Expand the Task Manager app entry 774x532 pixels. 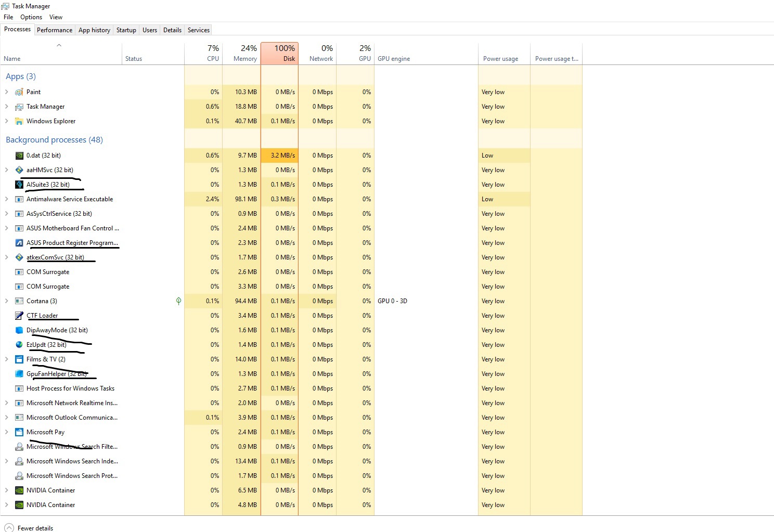pyautogui.click(x=6, y=107)
